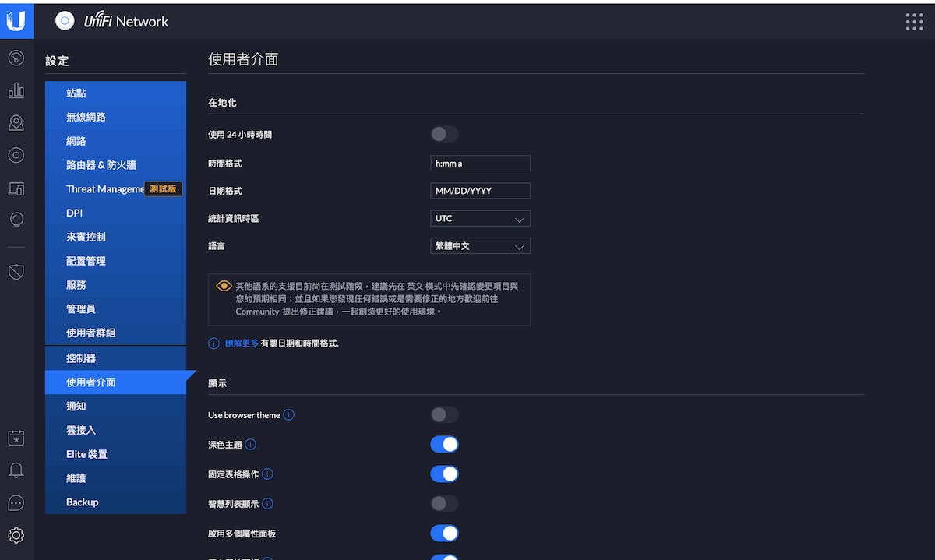Open the app grid icon top right

pos(914,22)
